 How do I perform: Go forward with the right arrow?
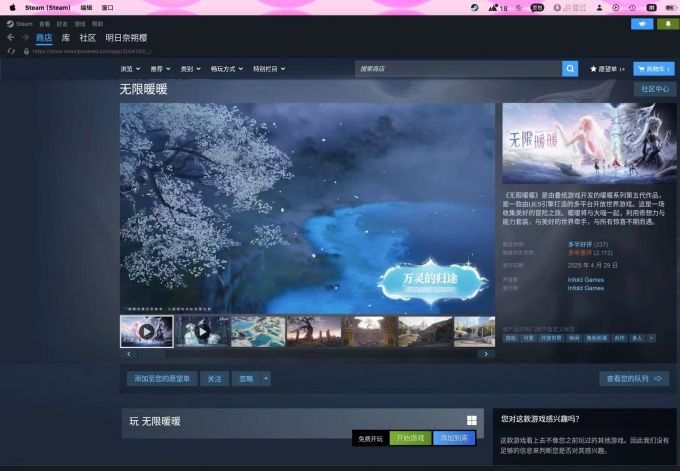26,38
